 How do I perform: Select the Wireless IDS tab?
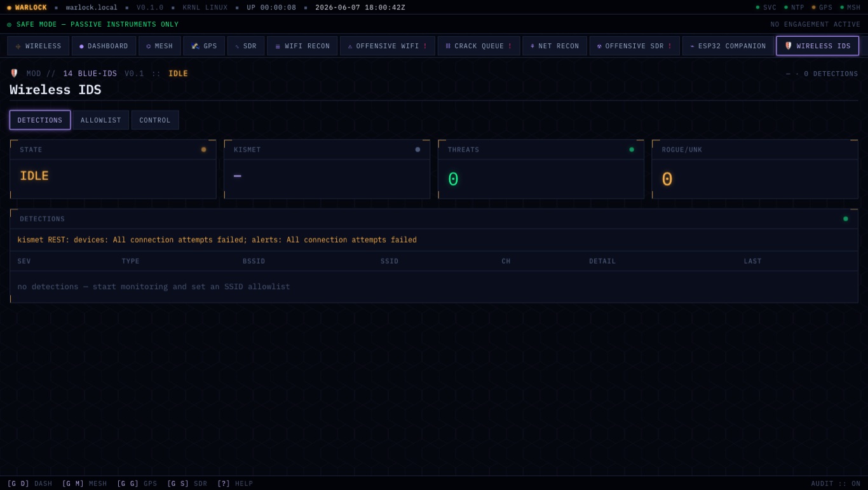[818, 46]
